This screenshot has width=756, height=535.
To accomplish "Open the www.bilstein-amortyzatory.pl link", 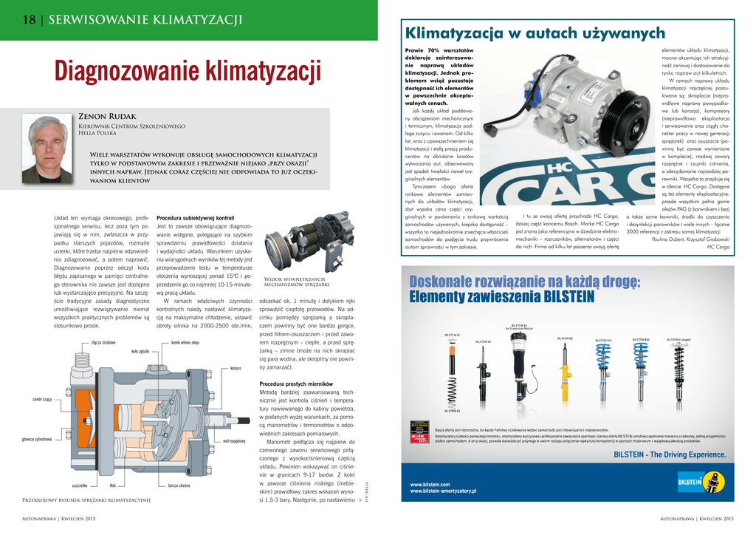I will 443,491.
